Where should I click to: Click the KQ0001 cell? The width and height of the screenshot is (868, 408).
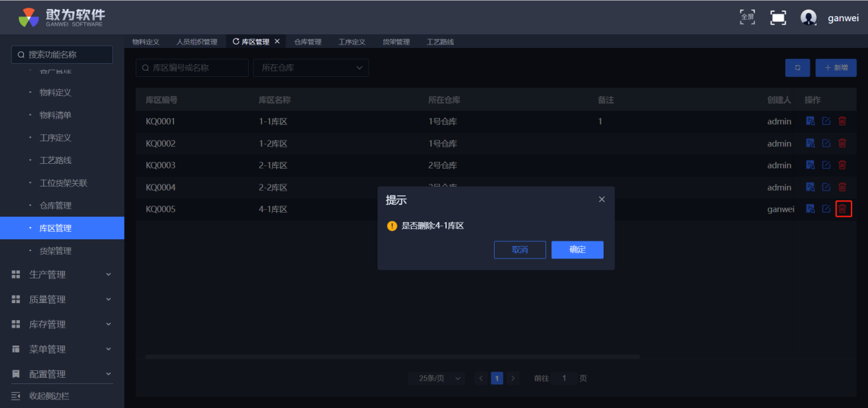tap(161, 121)
